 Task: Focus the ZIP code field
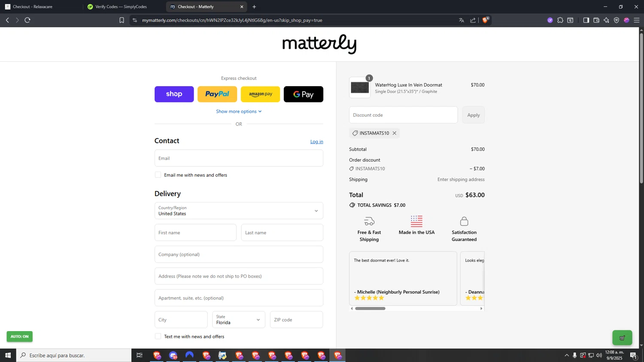pos(296,320)
